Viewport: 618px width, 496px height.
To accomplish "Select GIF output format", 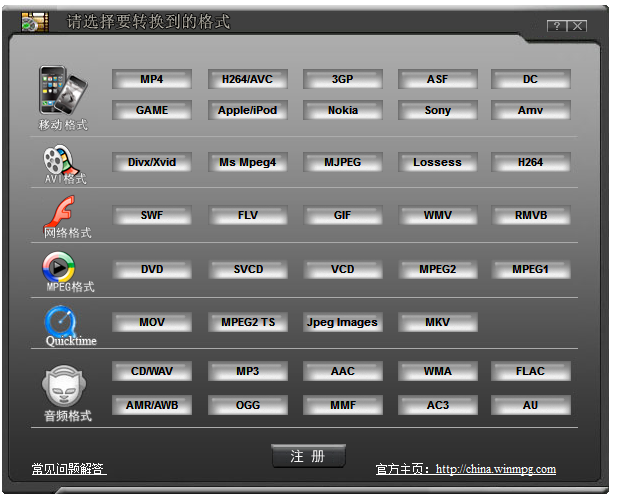I will (343, 215).
